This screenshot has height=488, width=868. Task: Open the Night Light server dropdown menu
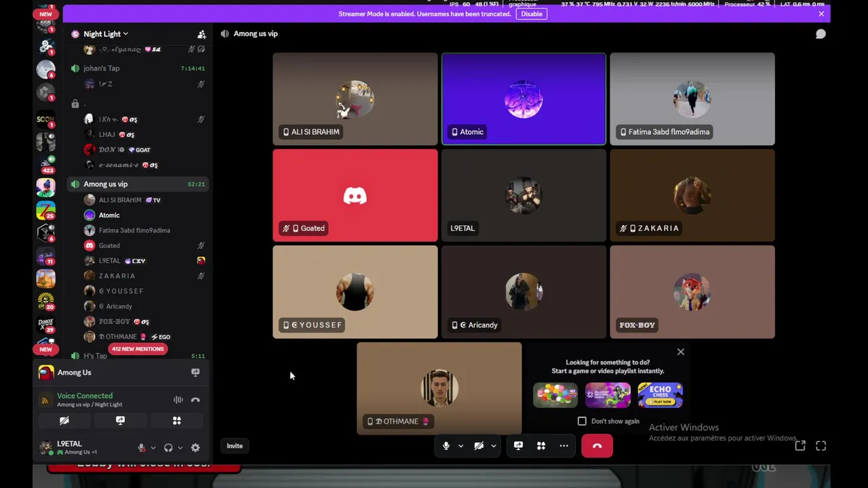click(105, 34)
